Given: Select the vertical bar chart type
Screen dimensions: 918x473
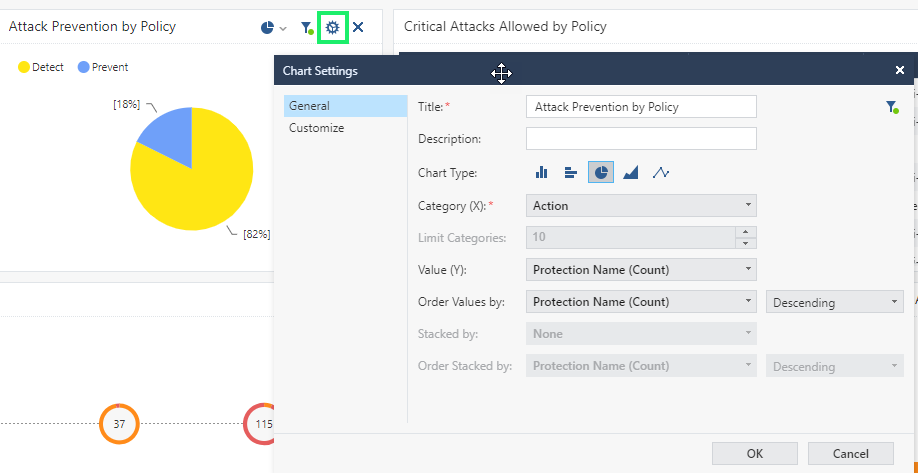Looking at the screenshot, I should pos(542,172).
